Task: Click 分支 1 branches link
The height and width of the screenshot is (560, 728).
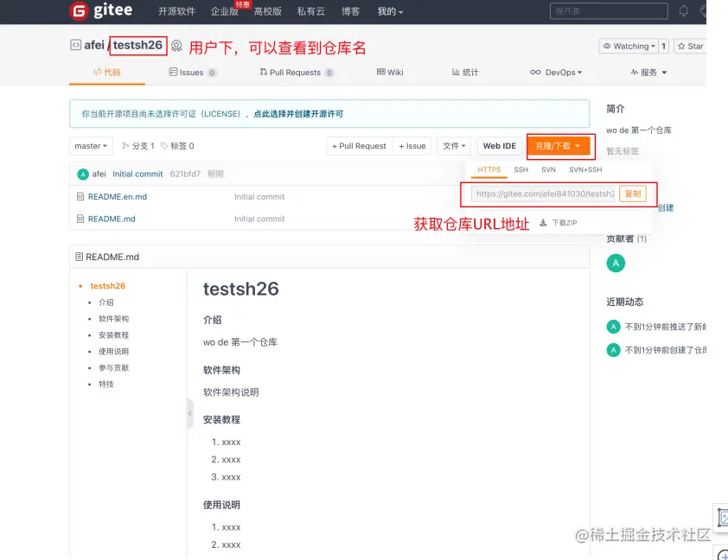Action: [x=138, y=146]
